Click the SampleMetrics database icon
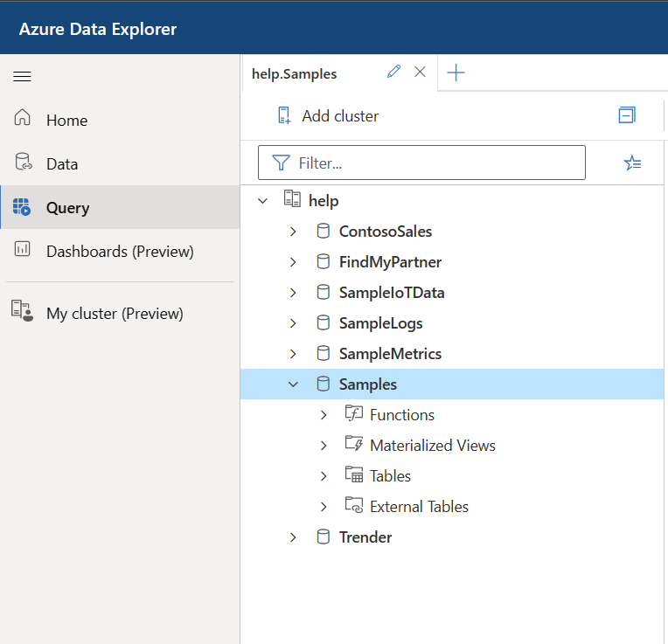668x644 pixels. (x=324, y=354)
